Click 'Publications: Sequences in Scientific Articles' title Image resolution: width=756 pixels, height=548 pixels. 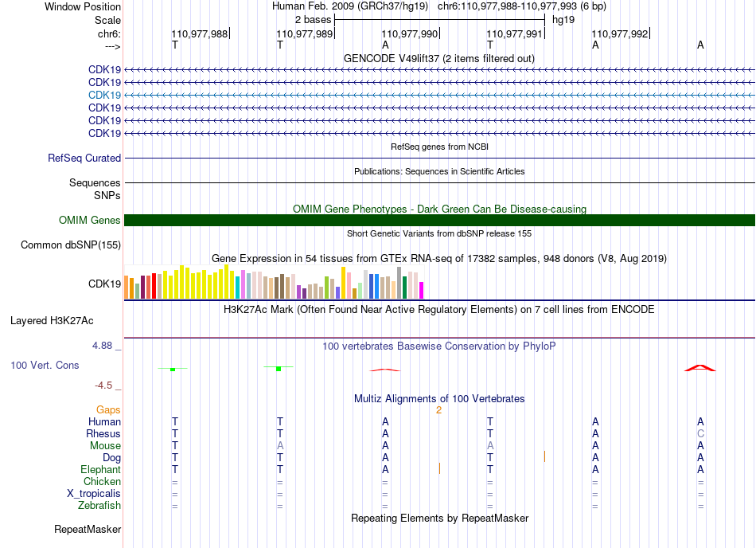[439, 171]
